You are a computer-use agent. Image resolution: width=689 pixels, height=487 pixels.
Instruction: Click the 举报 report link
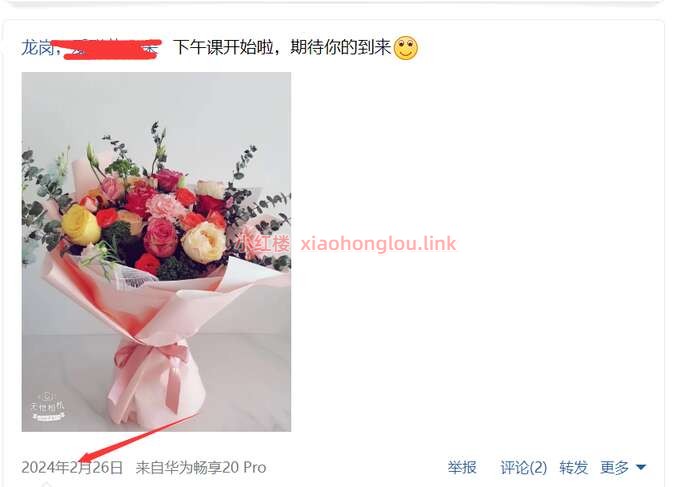(x=462, y=467)
